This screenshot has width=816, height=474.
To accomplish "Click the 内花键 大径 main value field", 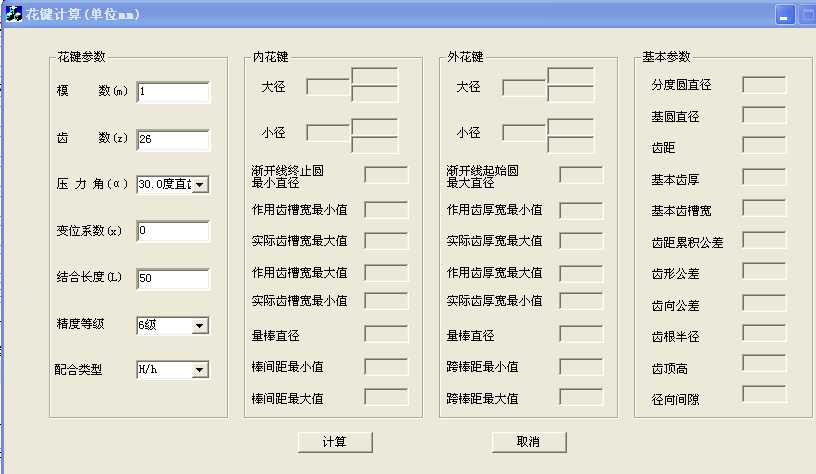I will [x=328, y=87].
